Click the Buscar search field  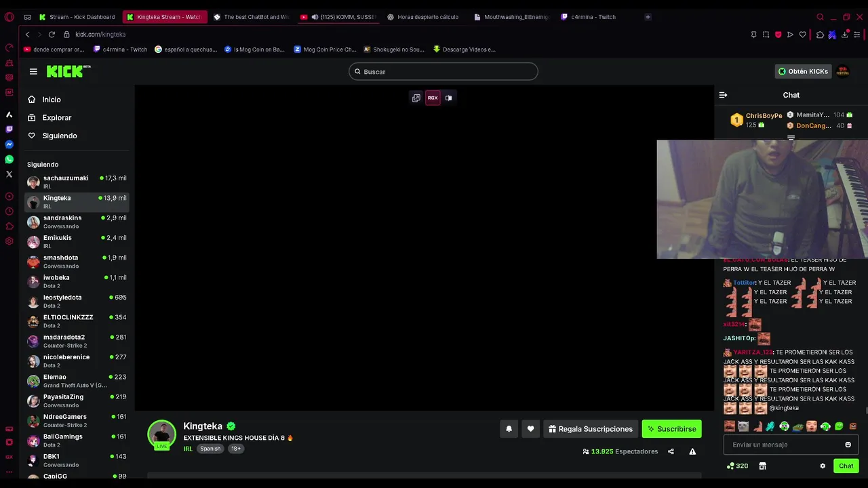coord(443,71)
